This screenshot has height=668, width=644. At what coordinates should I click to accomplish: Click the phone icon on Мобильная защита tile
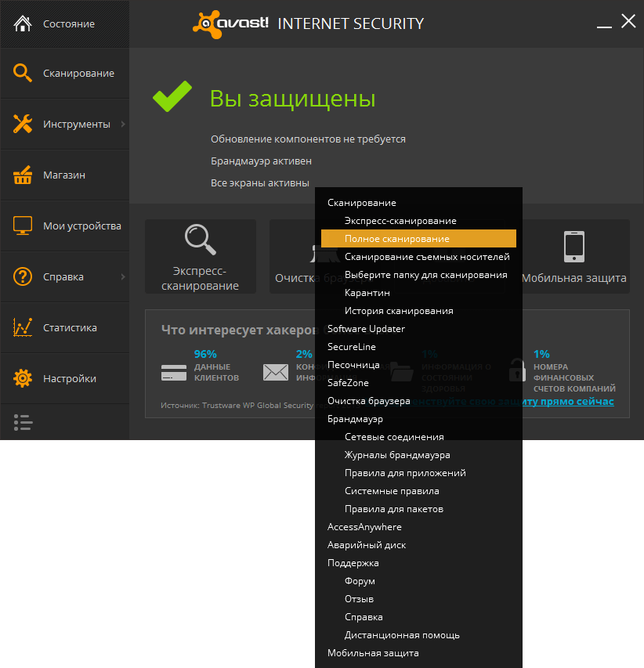pos(574,246)
